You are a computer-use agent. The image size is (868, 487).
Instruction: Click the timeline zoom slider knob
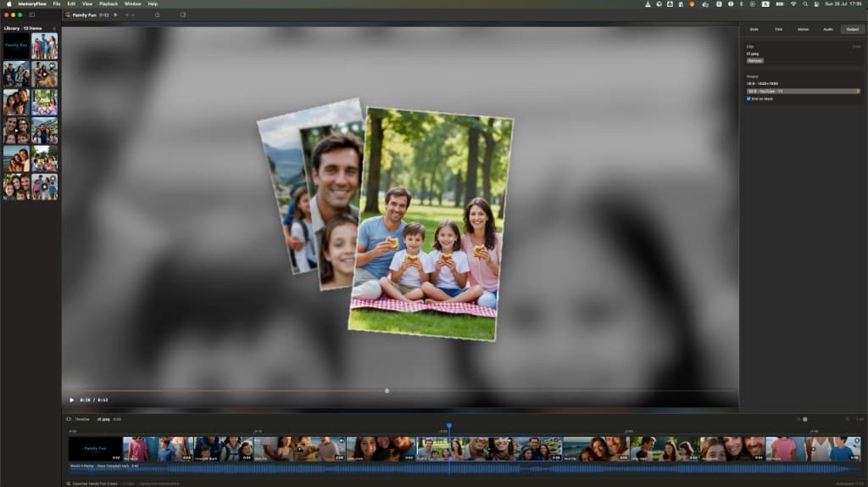coord(805,419)
